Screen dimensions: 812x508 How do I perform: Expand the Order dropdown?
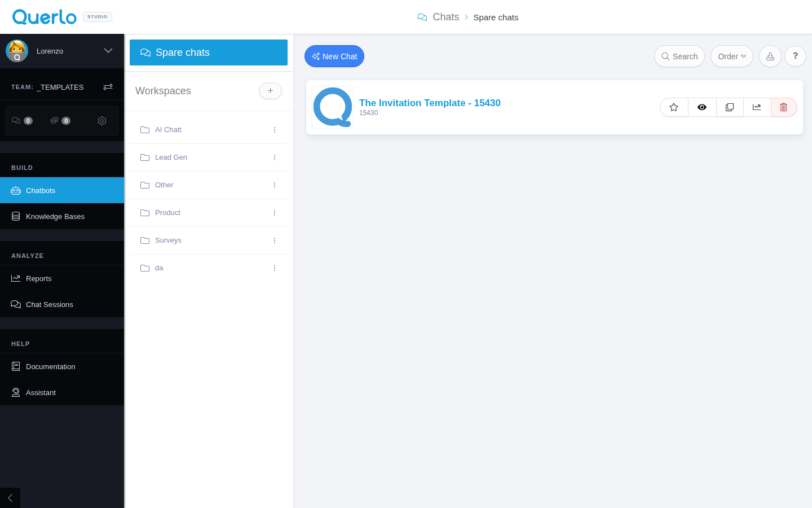click(x=732, y=56)
